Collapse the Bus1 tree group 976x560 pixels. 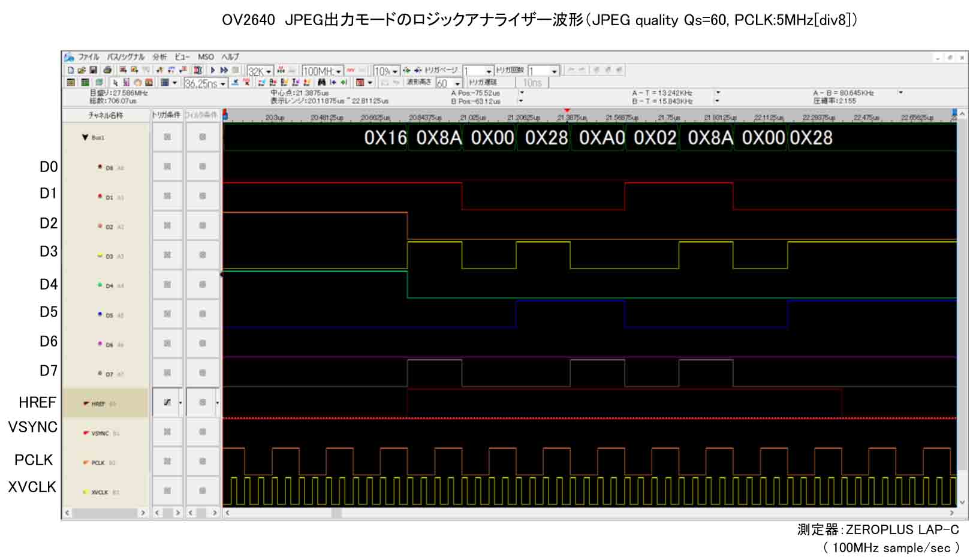(85, 137)
